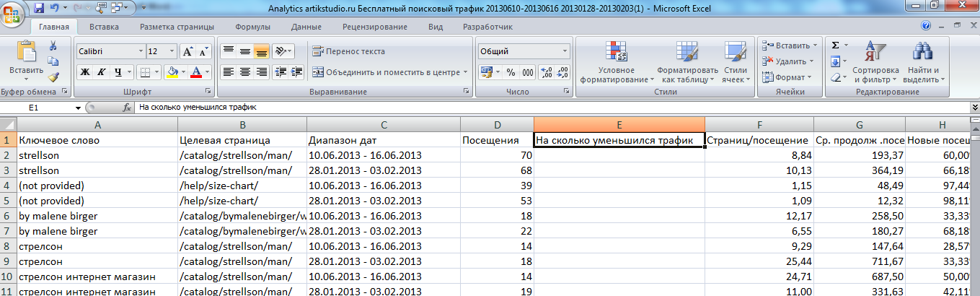Toggle Перенос текста wrap text

[349, 51]
